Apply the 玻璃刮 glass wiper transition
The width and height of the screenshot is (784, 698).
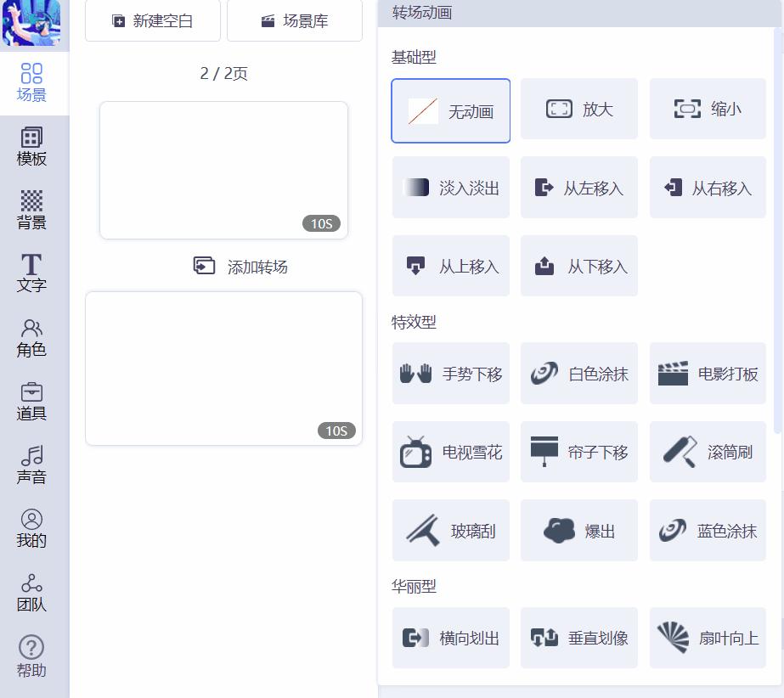(x=450, y=530)
